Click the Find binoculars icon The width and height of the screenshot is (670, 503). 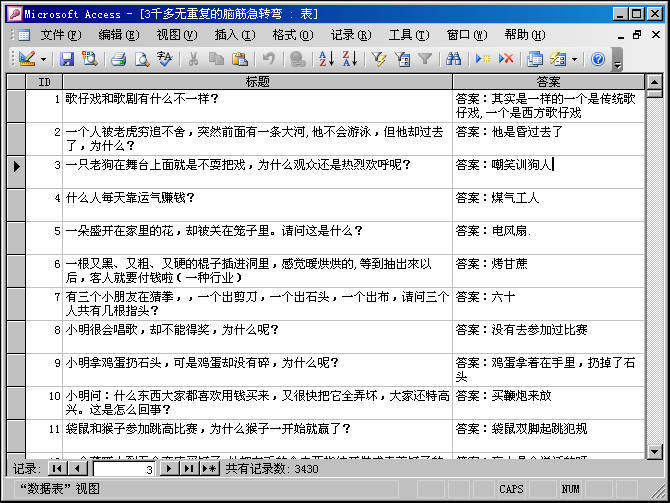pyautogui.click(x=453, y=59)
